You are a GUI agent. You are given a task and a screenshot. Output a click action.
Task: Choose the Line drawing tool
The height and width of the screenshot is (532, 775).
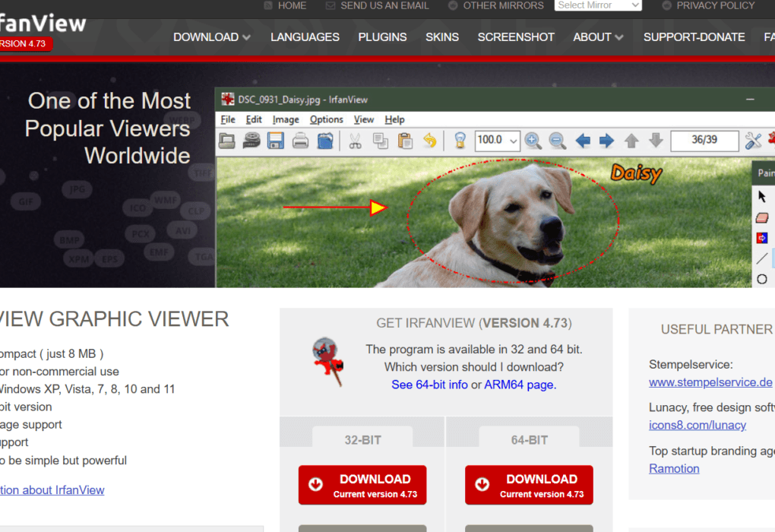click(x=761, y=259)
